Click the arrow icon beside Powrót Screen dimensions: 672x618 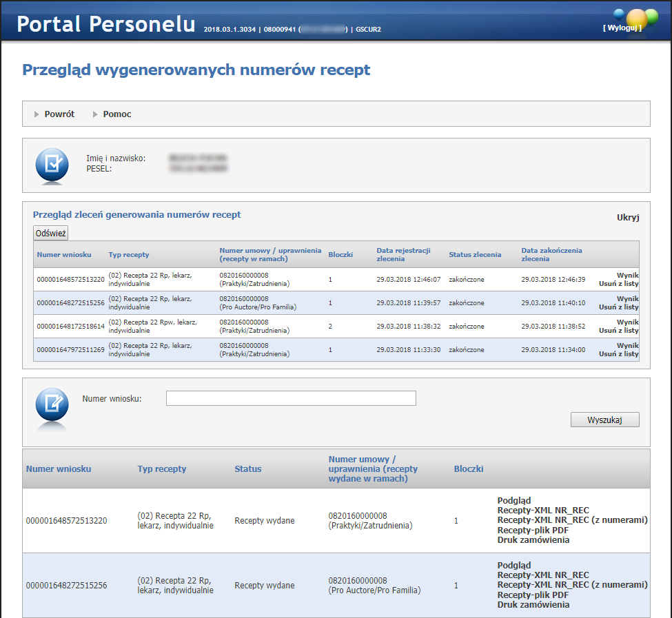37,114
